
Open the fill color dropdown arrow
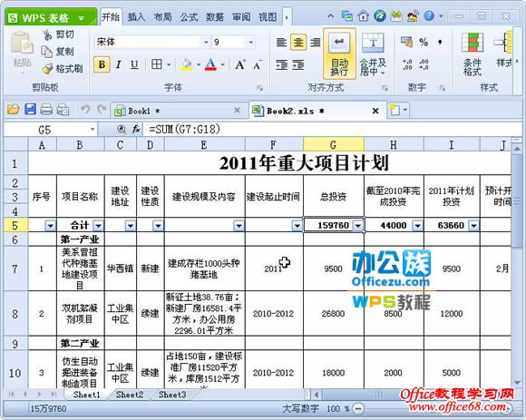199,64
